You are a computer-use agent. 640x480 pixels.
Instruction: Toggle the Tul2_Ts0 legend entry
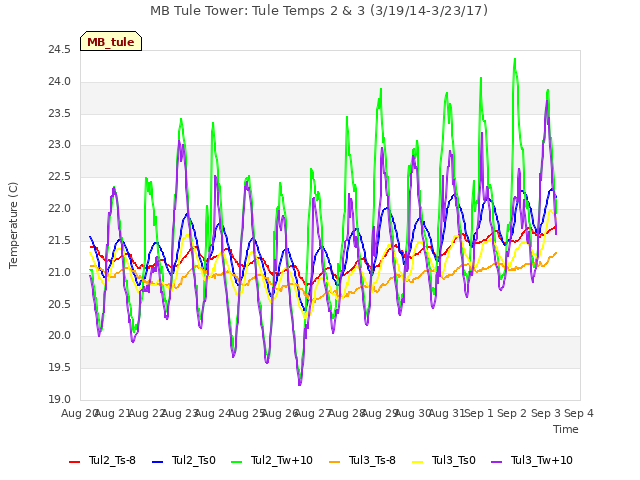pos(184,460)
